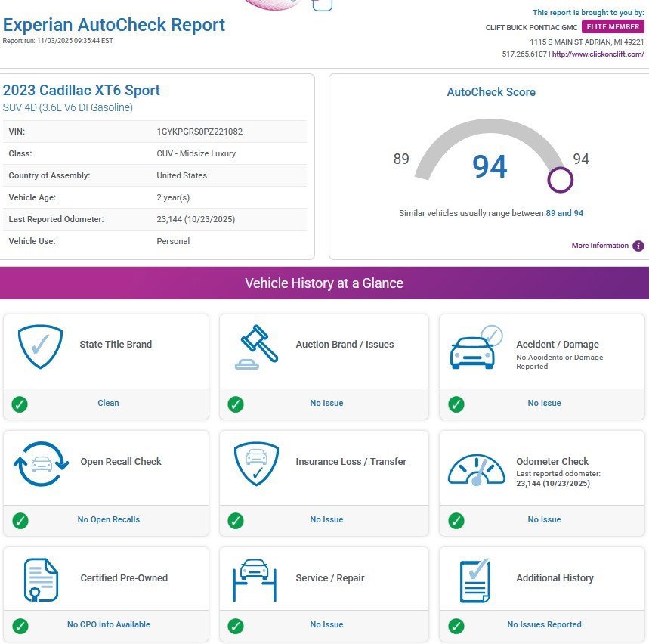Click green checkmark beside No Open Recalls
Screen dimensions: 649x644
20,520
